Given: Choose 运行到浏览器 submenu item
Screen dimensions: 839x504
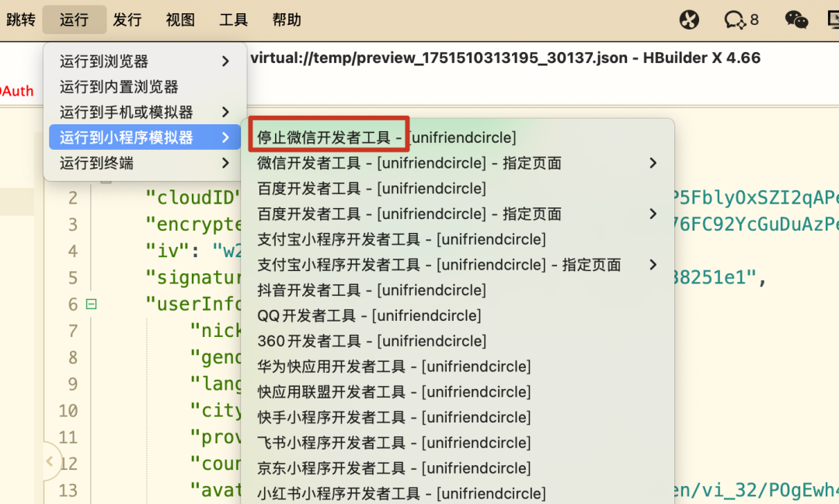Looking at the screenshot, I should [145, 61].
